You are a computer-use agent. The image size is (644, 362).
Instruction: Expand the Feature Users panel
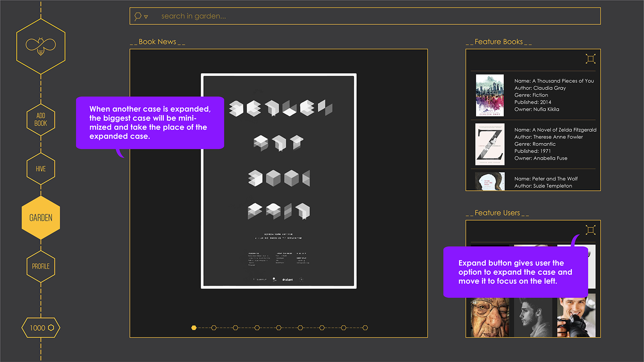[x=591, y=230]
